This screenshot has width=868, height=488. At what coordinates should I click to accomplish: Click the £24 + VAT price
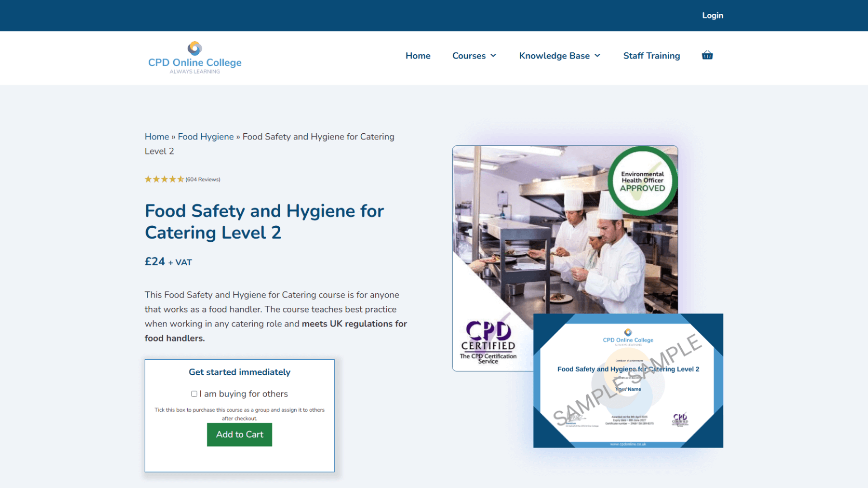168,262
